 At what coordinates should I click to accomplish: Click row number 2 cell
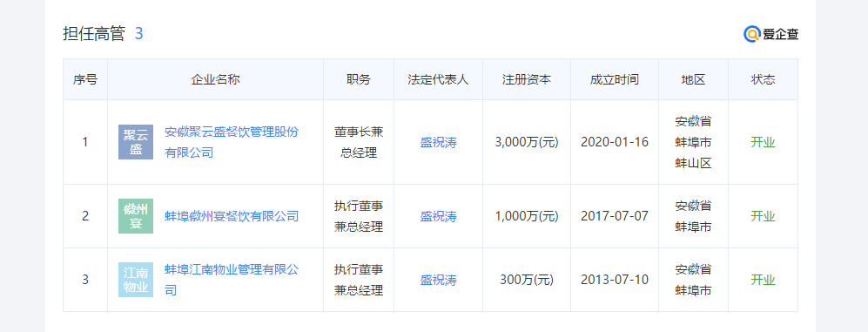tap(85, 216)
